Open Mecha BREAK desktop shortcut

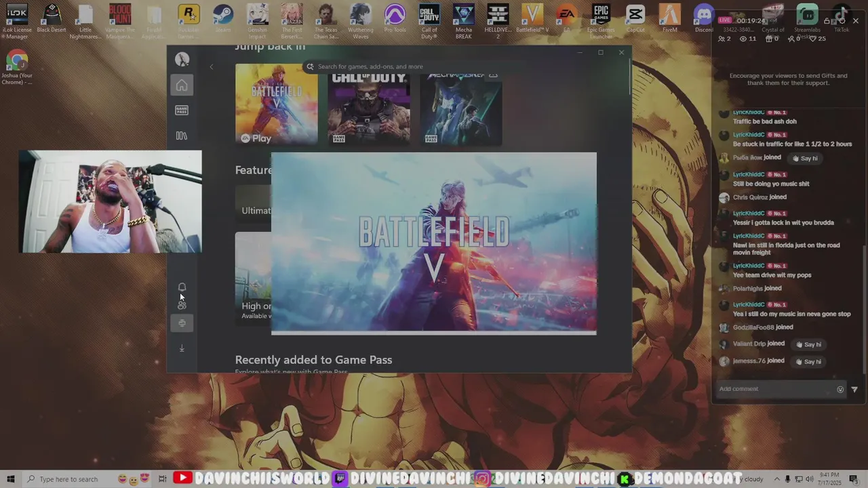click(x=464, y=21)
